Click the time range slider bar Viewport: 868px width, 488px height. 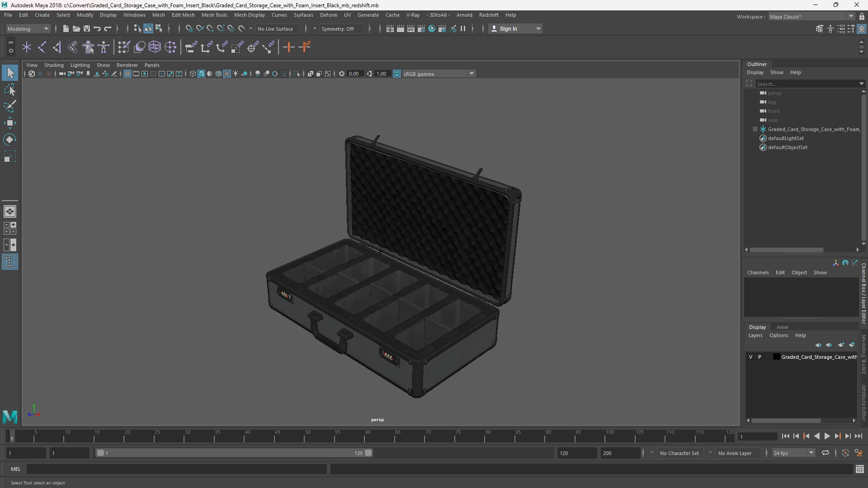[234, 453]
